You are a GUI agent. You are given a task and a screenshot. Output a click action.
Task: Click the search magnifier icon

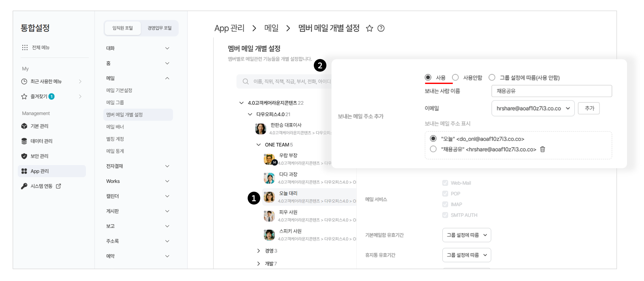point(246,81)
